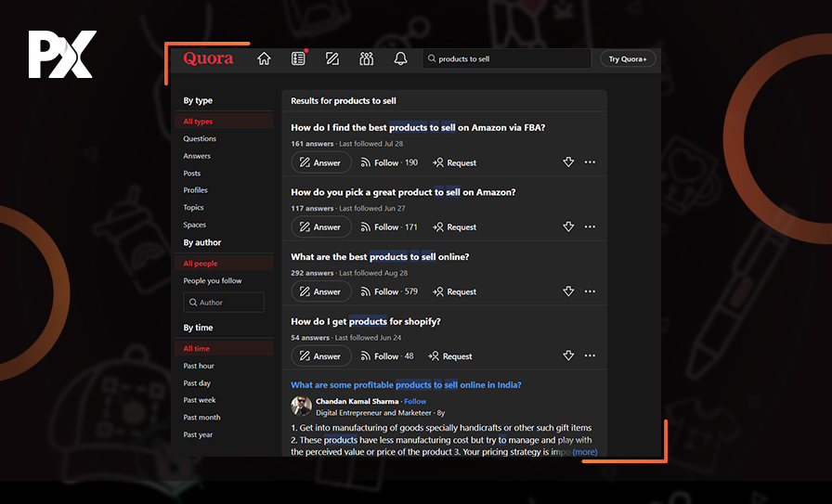The image size is (832, 504).
Task: Open "What are some profitable products" question link
Action: point(406,384)
